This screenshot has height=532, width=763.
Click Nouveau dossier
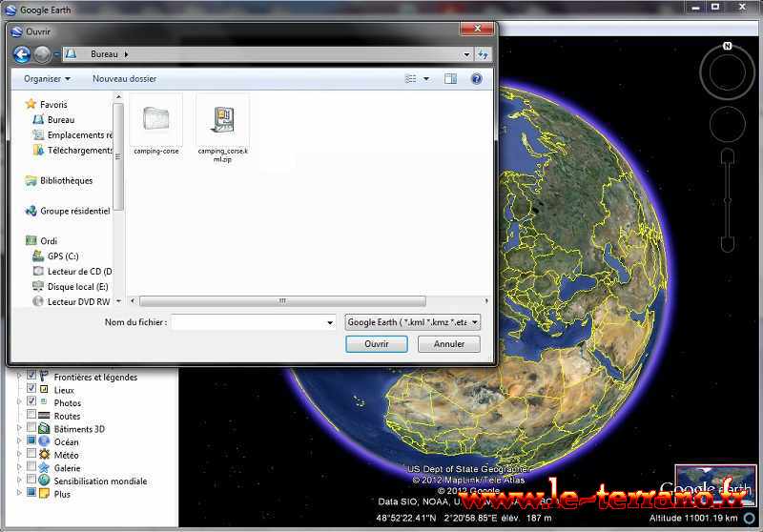(125, 79)
